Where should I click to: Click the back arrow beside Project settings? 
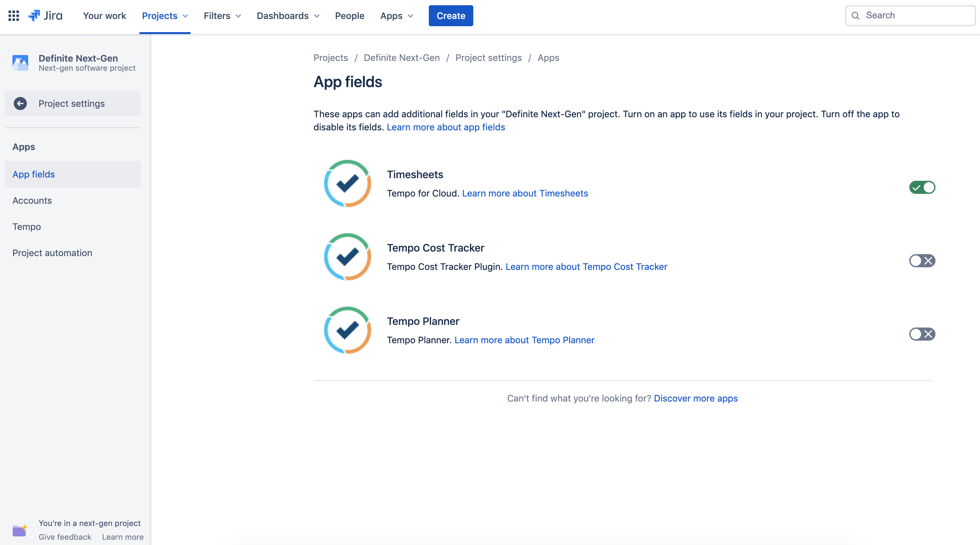(x=20, y=103)
